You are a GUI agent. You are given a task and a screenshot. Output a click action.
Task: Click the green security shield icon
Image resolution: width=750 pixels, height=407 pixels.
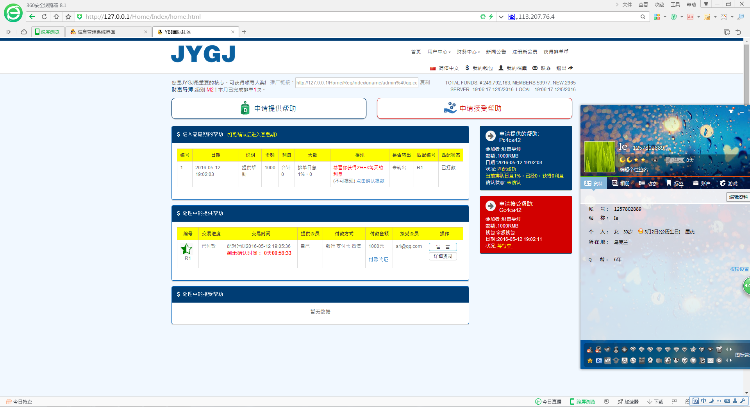click(x=79, y=16)
